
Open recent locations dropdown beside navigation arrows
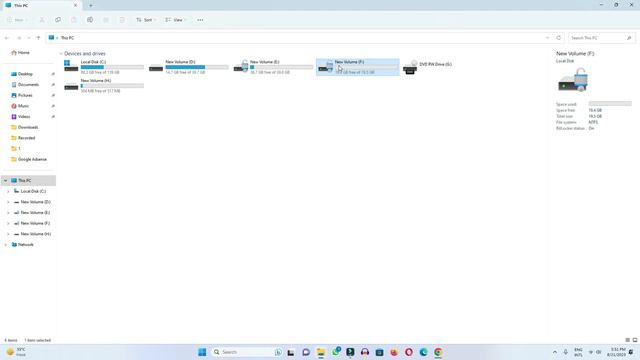(x=29, y=38)
